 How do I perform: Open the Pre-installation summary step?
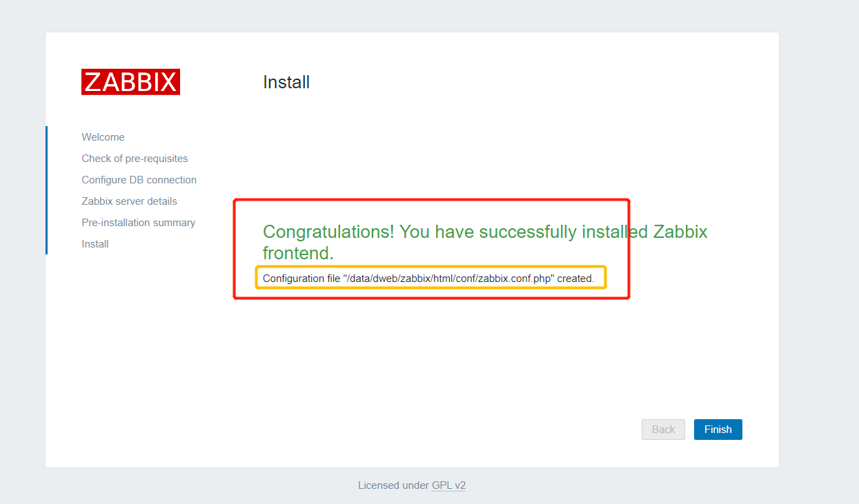click(138, 223)
